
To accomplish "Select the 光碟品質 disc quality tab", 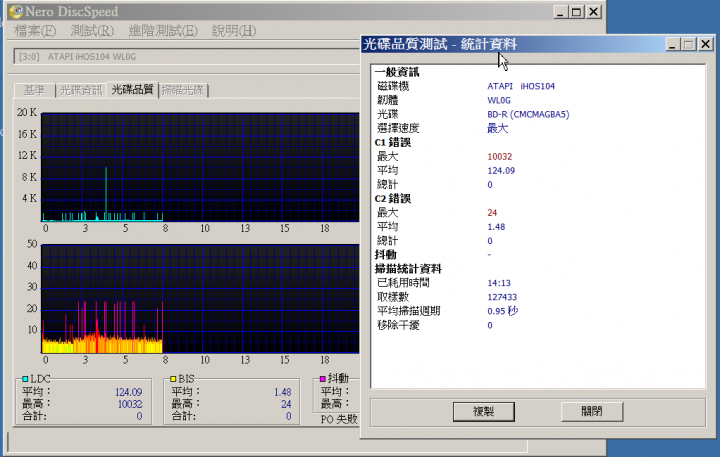I will coord(132,89).
